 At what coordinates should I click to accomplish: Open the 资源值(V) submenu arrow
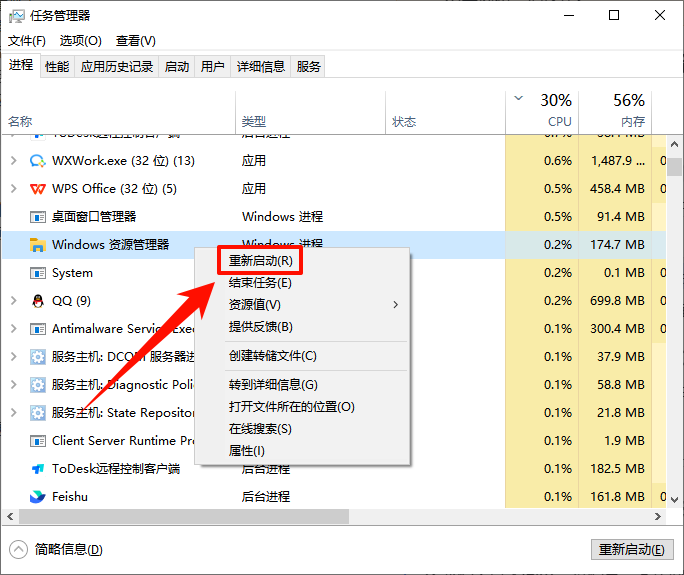tap(395, 305)
